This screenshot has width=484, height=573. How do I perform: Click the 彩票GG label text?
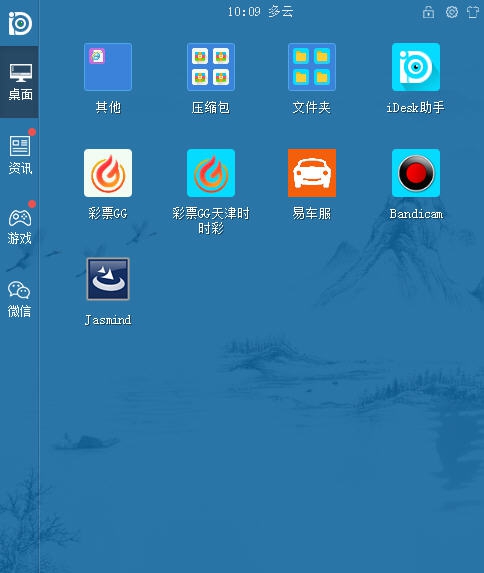[x=108, y=213]
